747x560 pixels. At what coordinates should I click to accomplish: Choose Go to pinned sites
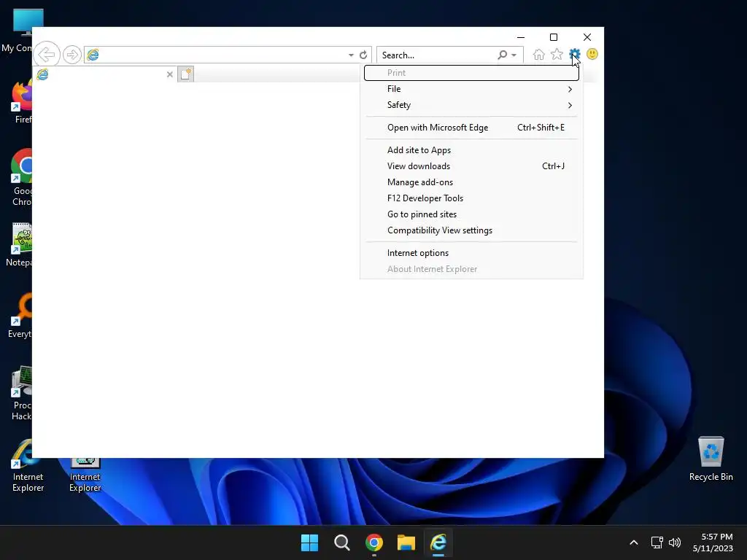(x=471, y=214)
